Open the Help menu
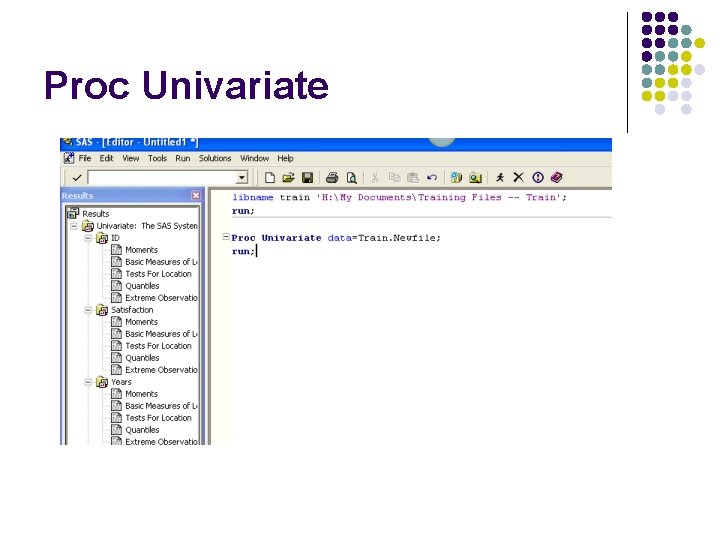This screenshot has height=540, width=720. click(x=285, y=158)
